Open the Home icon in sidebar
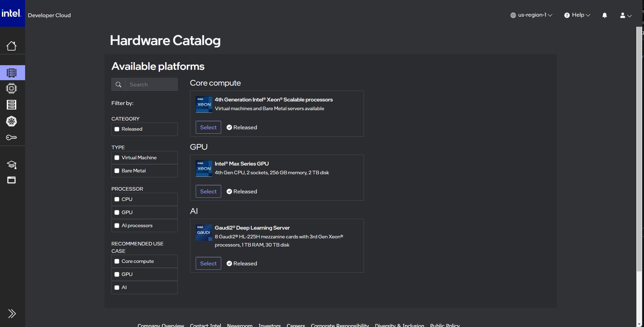This screenshot has height=327, width=644. coord(11,46)
